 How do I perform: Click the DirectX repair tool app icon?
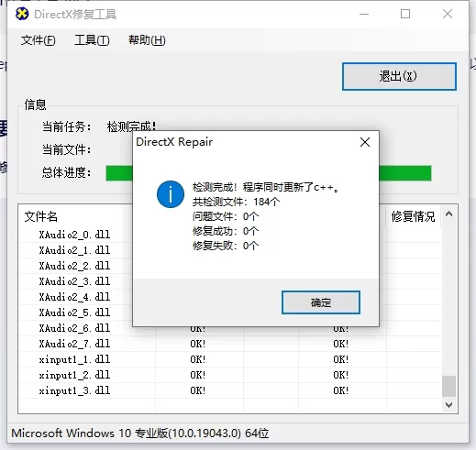click(x=22, y=14)
